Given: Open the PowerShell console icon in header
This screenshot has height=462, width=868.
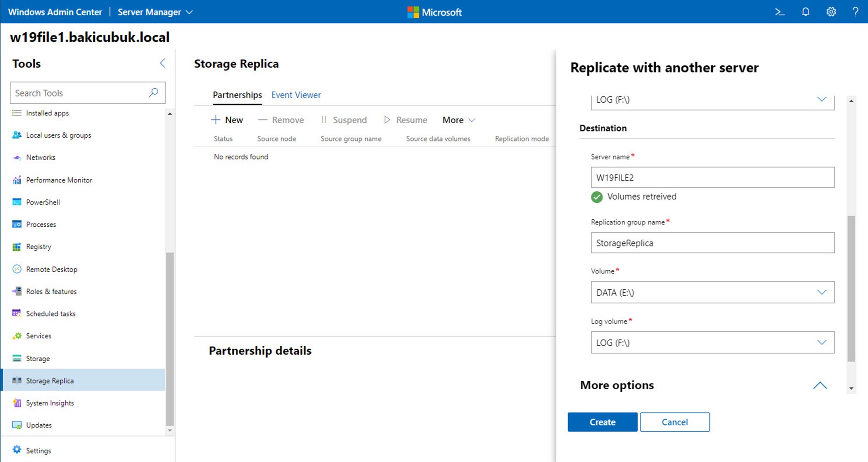Looking at the screenshot, I should click(780, 12).
